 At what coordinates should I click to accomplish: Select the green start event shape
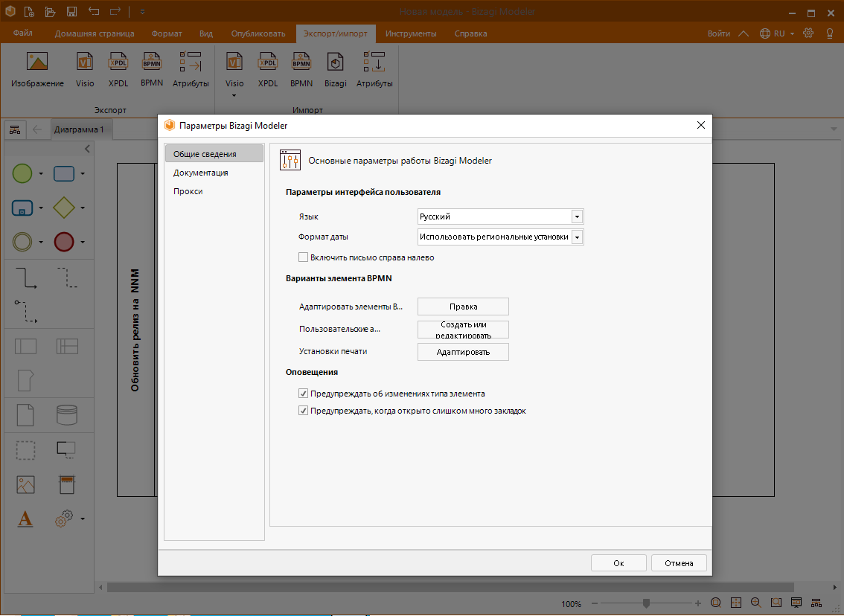pos(22,174)
